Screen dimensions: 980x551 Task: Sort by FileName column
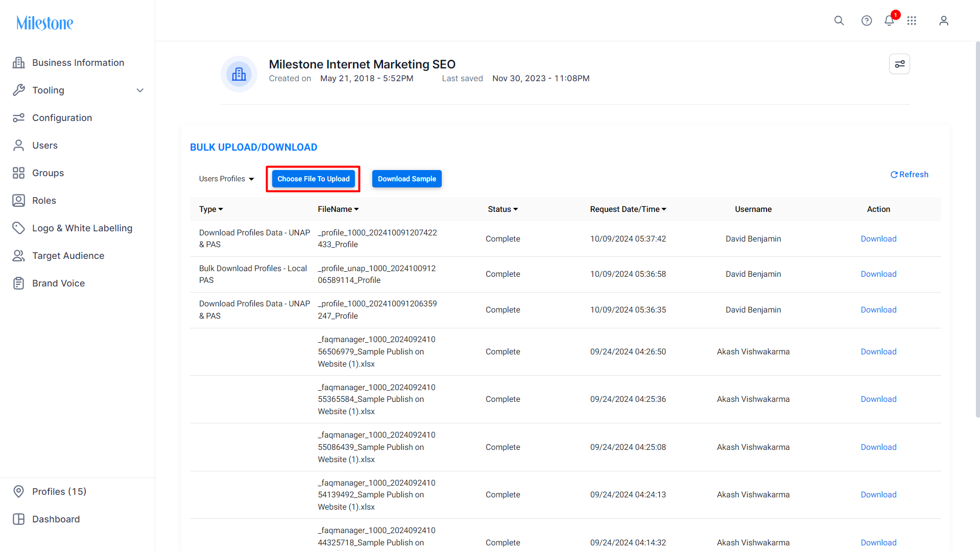tap(338, 209)
